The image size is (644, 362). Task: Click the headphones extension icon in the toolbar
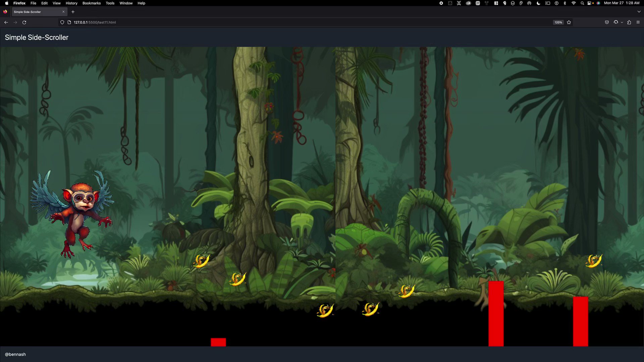[616, 22]
